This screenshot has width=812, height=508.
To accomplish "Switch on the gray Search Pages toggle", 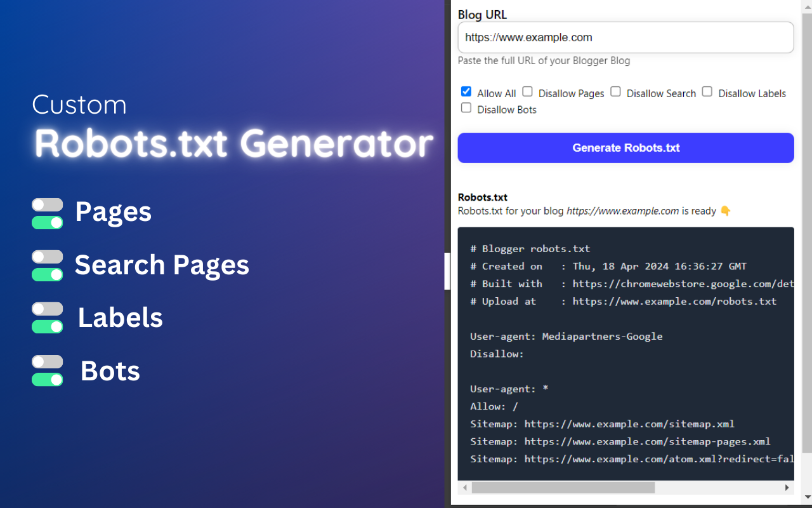I will (47, 257).
